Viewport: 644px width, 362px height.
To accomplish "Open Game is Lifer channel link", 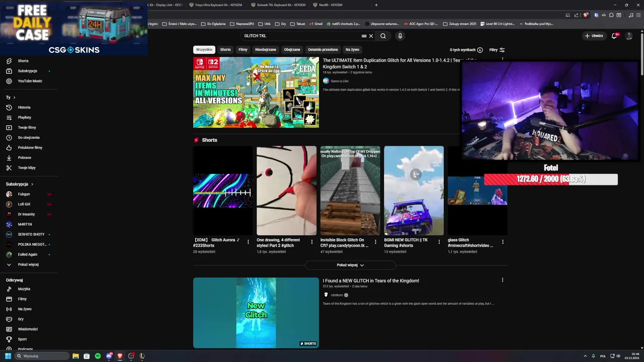I will (x=340, y=81).
